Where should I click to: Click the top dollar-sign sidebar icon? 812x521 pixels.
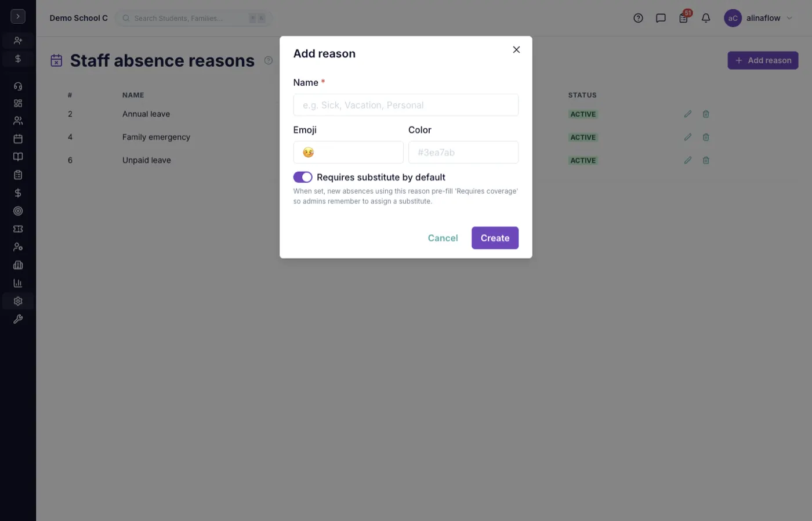click(x=18, y=59)
